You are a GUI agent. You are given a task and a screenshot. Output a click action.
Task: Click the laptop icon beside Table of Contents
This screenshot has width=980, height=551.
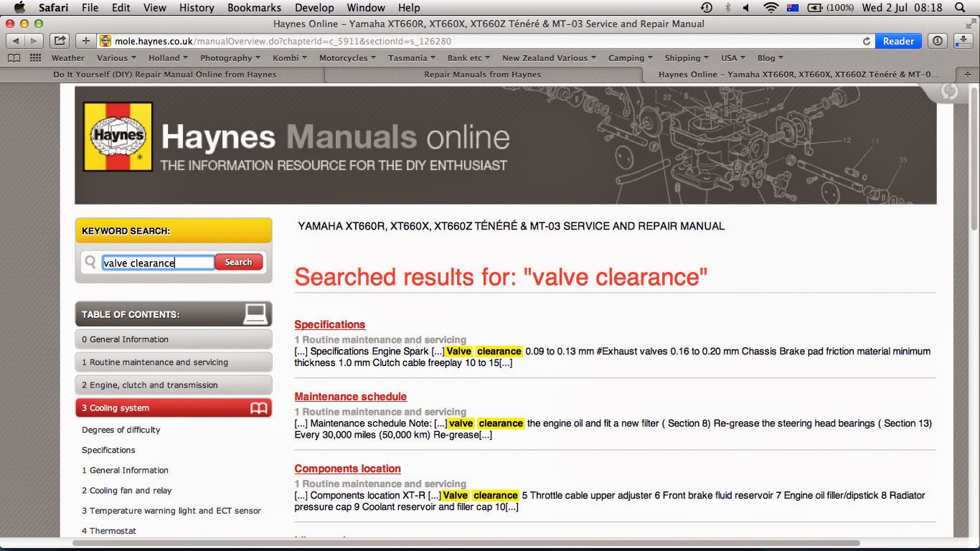[255, 314]
